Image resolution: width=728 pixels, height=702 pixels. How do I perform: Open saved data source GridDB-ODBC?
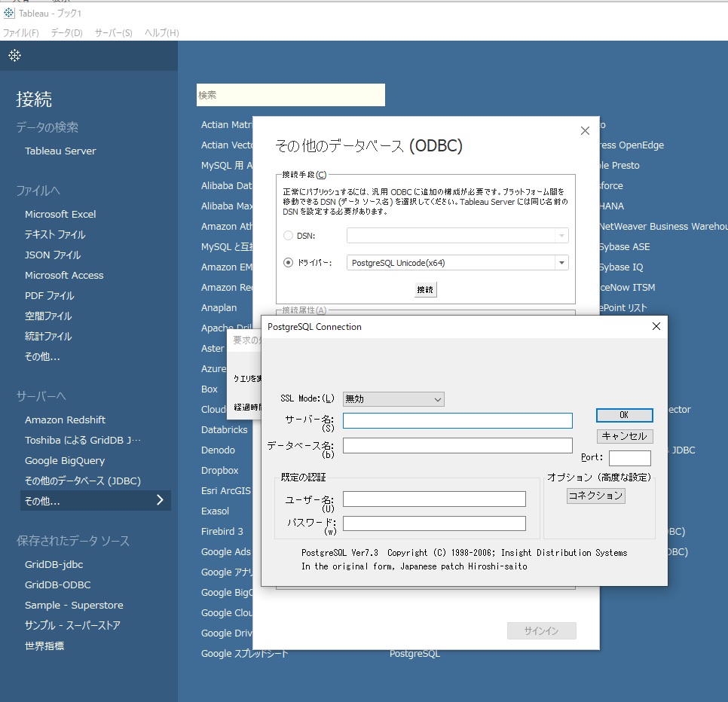pos(57,585)
